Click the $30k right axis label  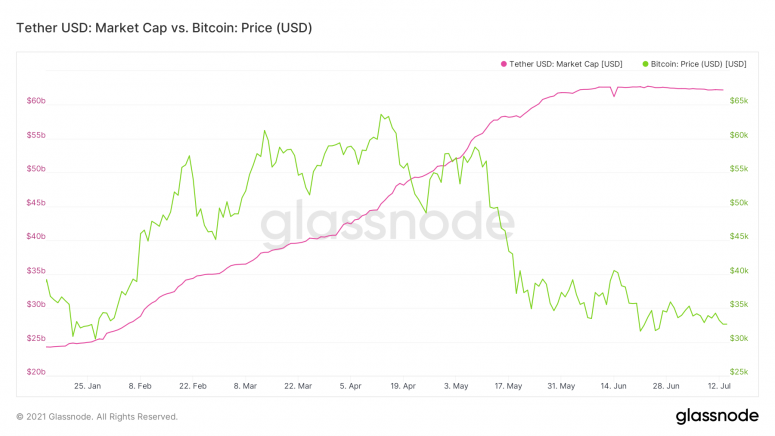[x=740, y=339]
